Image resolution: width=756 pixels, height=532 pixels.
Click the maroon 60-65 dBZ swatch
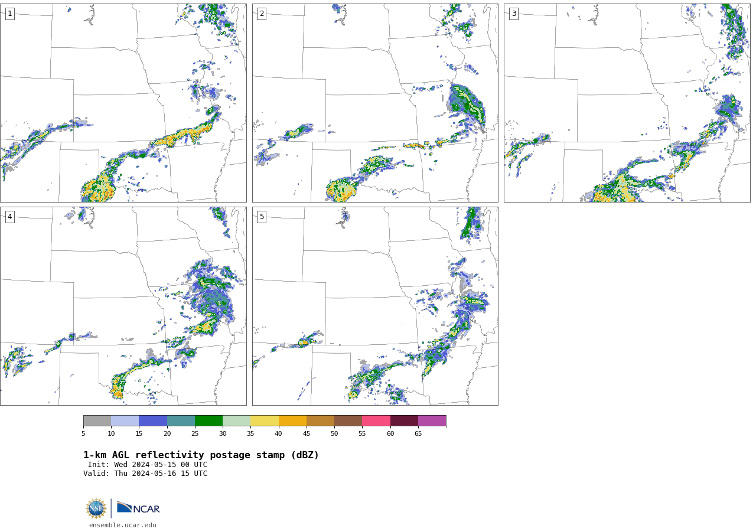click(404, 420)
